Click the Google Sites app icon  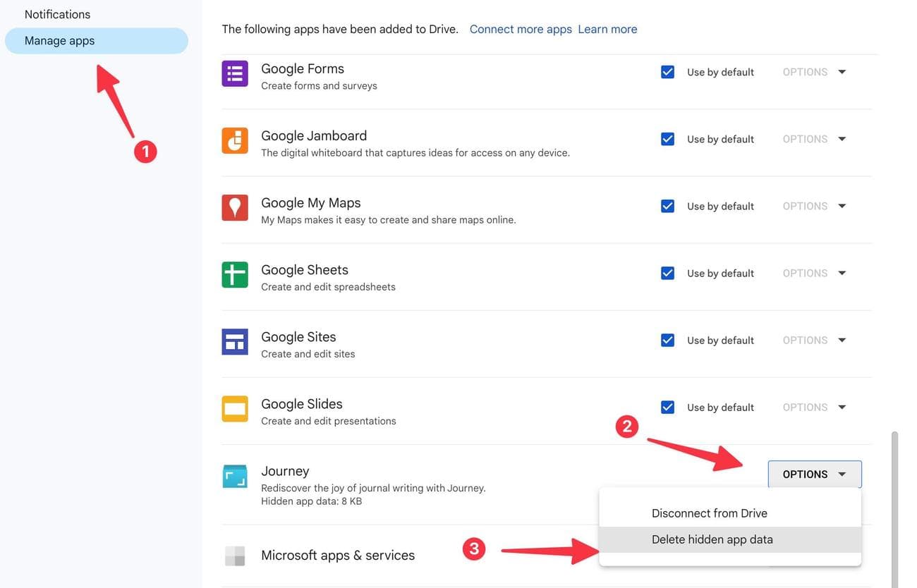tap(234, 341)
